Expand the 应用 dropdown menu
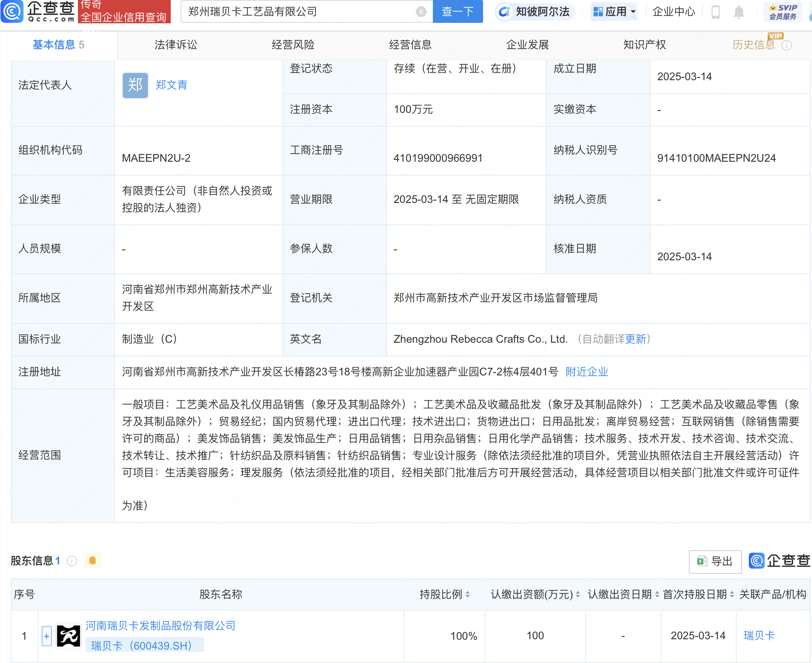 coord(614,12)
